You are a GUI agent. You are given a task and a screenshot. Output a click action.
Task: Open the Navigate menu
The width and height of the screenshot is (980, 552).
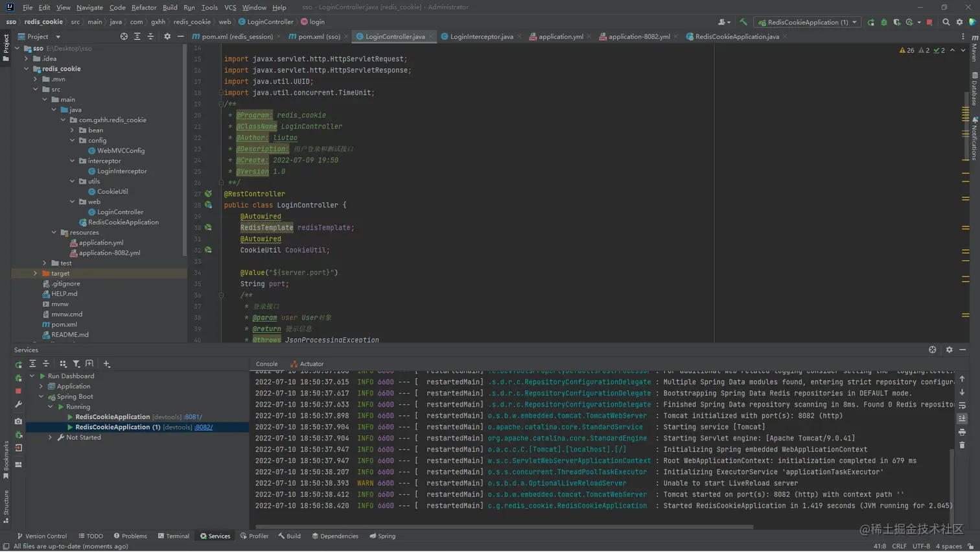coord(89,7)
